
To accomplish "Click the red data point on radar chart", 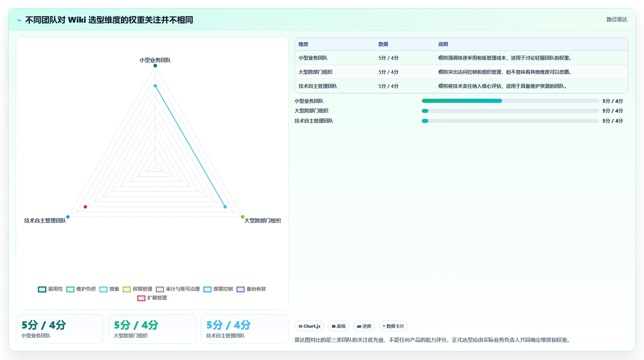I will click(x=85, y=207).
